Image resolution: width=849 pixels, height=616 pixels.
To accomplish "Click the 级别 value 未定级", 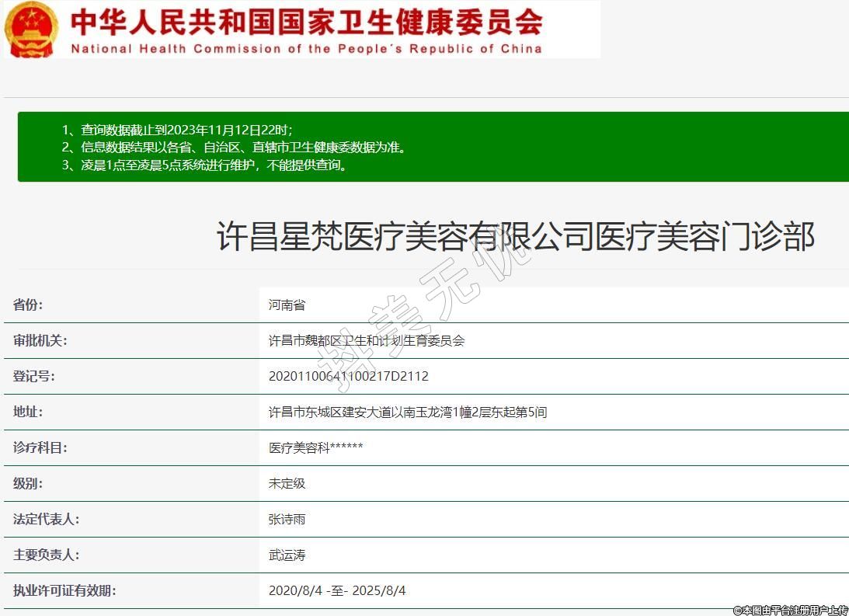I will pyautogui.click(x=287, y=483).
